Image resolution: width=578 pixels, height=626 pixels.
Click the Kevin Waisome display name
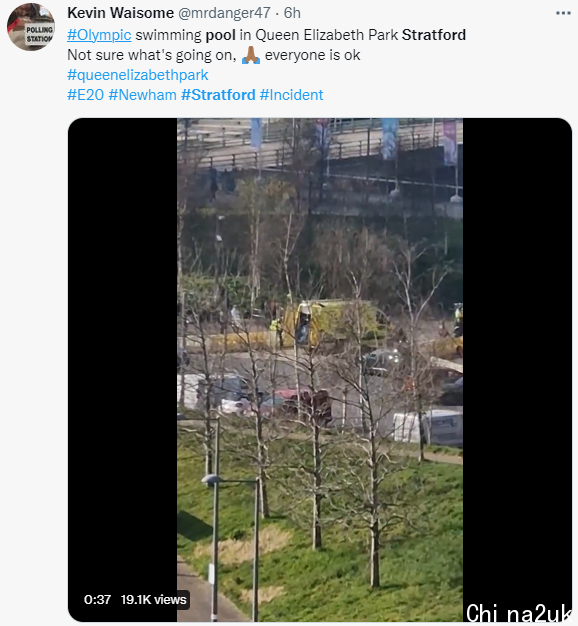click(121, 13)
